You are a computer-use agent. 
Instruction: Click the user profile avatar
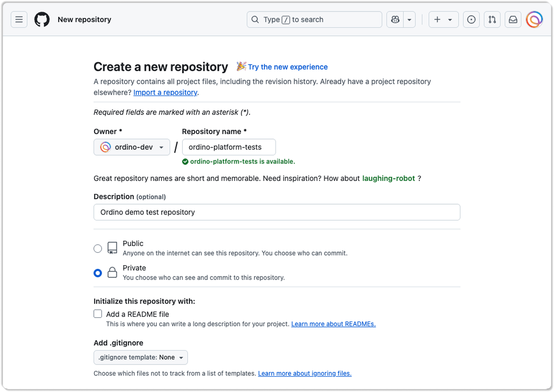coord(534,20)
